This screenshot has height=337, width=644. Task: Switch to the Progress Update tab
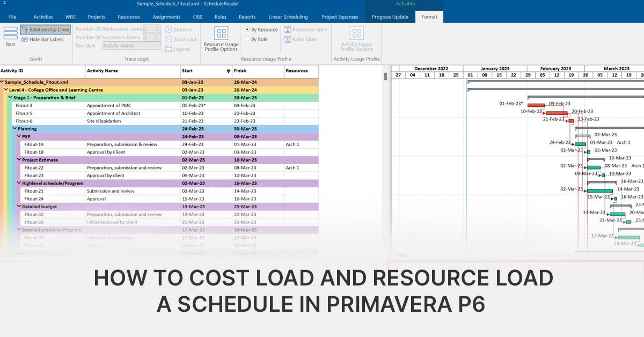click(390, 17)
